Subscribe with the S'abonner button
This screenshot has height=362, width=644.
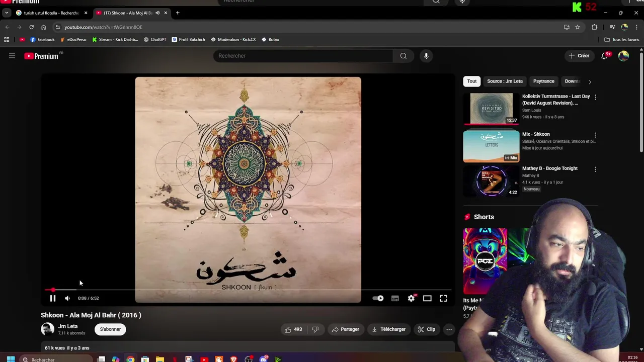[110, 329]
